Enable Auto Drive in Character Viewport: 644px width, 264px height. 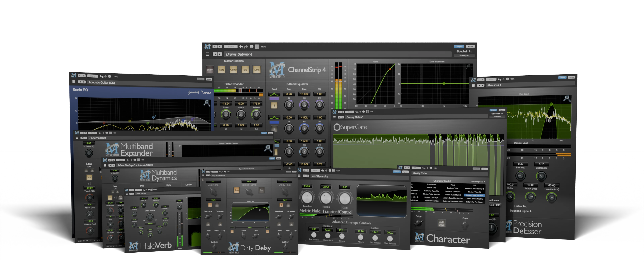442,223
